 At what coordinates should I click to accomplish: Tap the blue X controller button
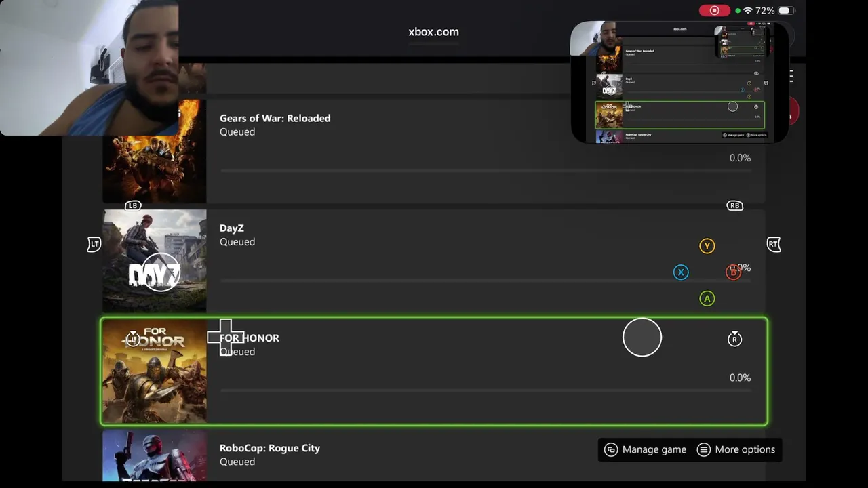click(x=681, y=272)
